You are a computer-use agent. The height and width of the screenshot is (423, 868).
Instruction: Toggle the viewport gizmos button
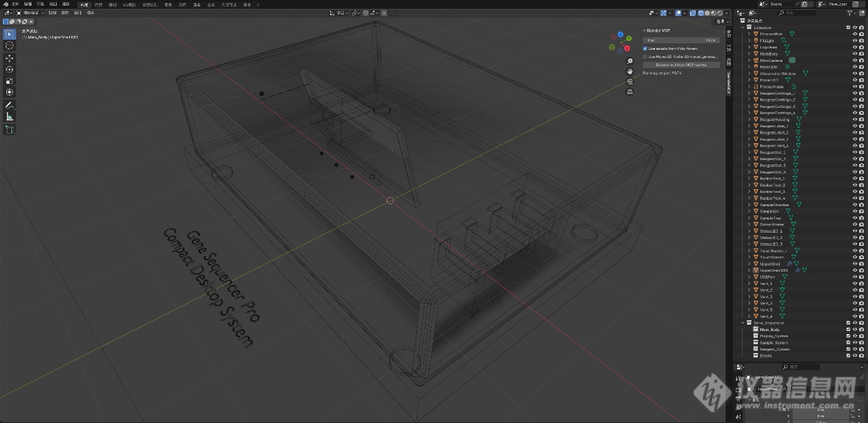coord(663,13)
